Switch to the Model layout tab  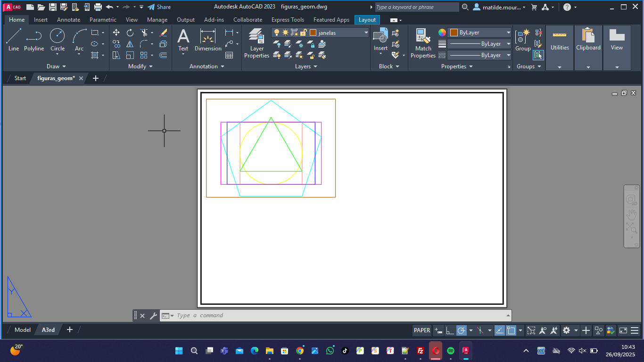[x=22, y=330]
